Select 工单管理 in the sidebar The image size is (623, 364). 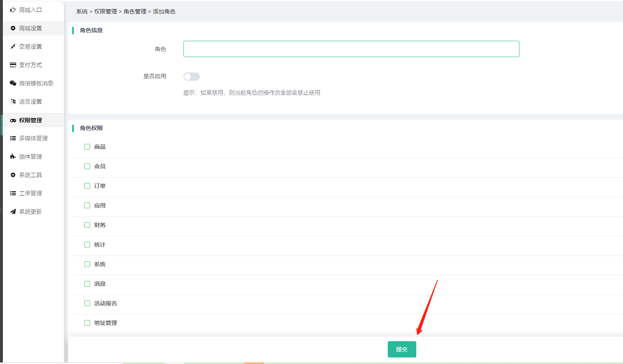[33, 193]
